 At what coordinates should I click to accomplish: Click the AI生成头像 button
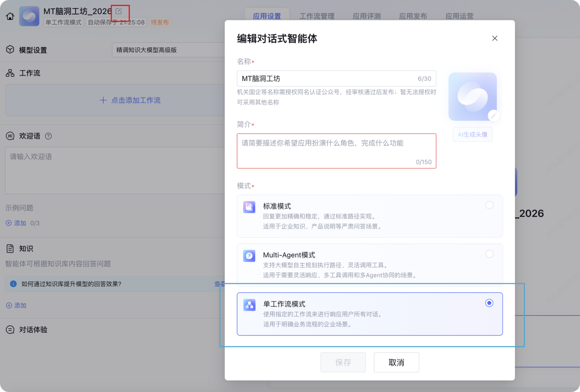pos(473,134)
